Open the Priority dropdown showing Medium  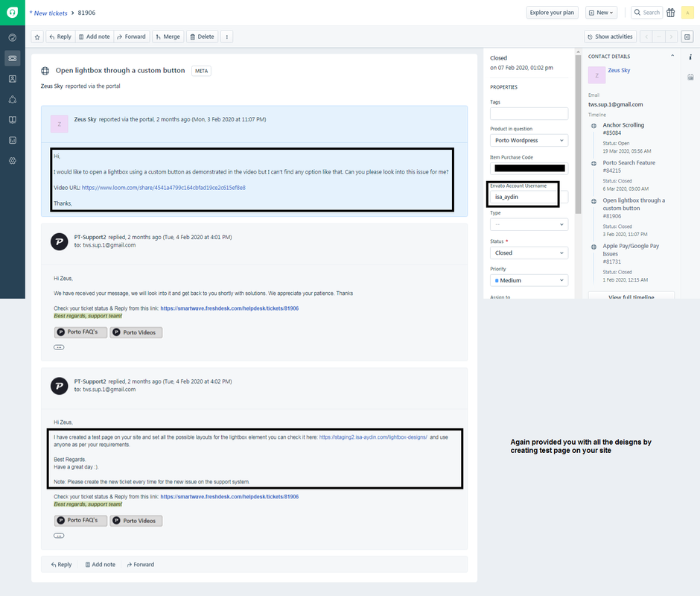pyautogui.click(x=529, y=281)
